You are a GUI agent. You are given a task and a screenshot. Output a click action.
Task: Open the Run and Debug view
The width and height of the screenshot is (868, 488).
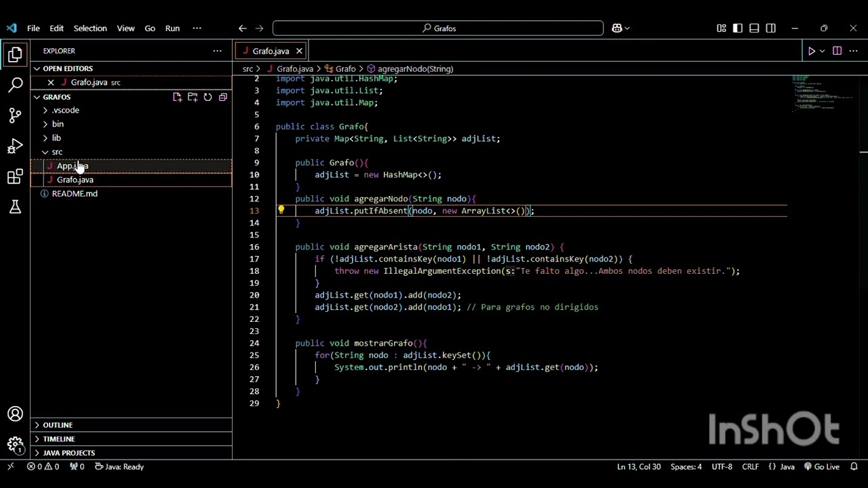tap(15, 146)
